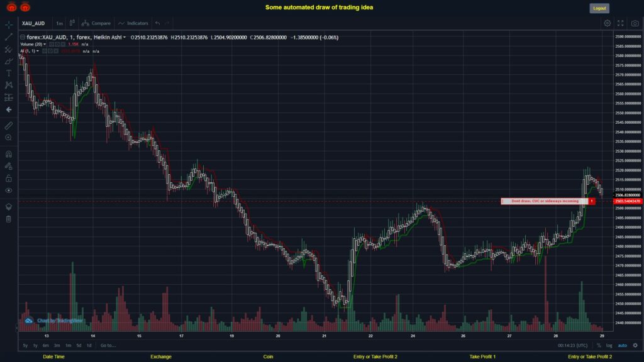Viewport: 644px width, 362px height.
Task: Remove the AI indicator
Action: (x=55, y=52)
